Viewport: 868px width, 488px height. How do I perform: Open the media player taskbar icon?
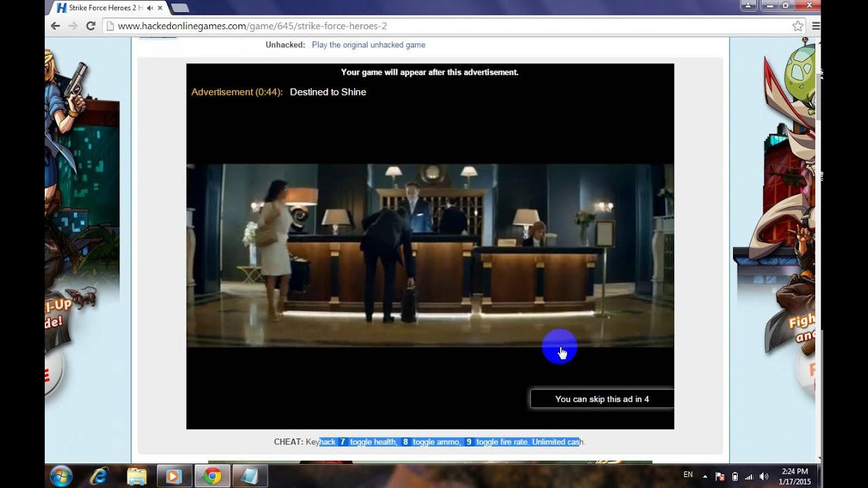point(174,476)
